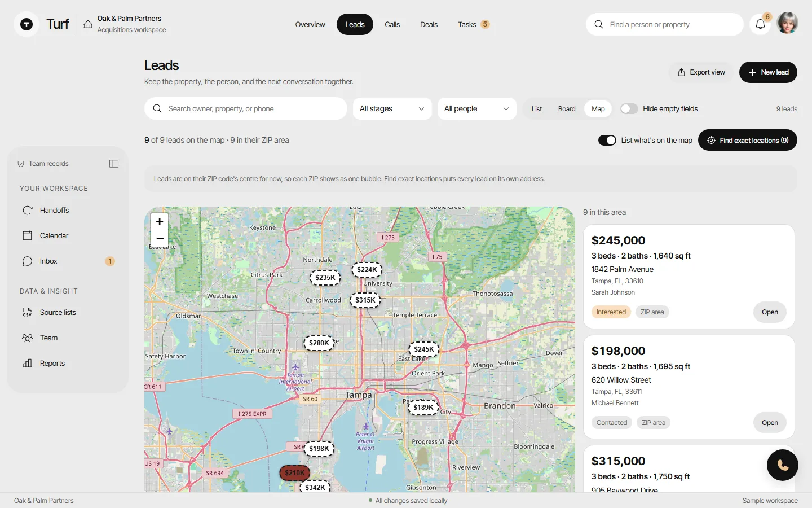
Task: Expand the All stages dropdown
Action: pyautogui.click(x=392, y=109)
